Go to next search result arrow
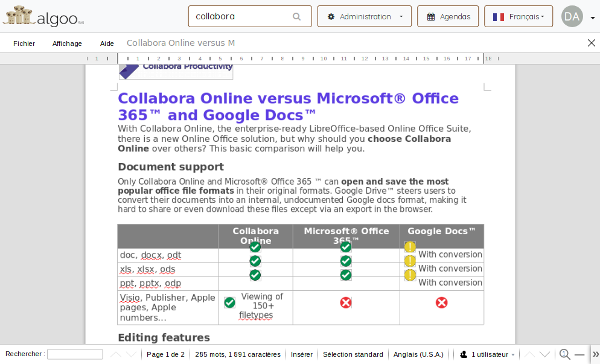The width and height of the screenshot is (600, 364). tap(131, 354)
